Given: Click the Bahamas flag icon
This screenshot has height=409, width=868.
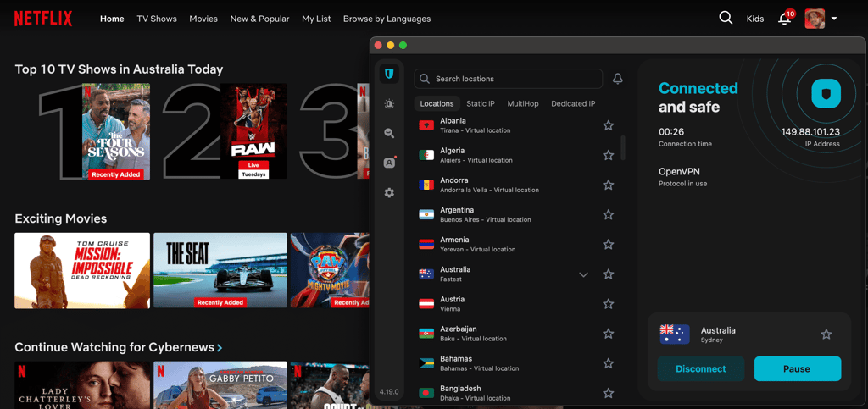Looking at the screenshot, I should point(426,363).
